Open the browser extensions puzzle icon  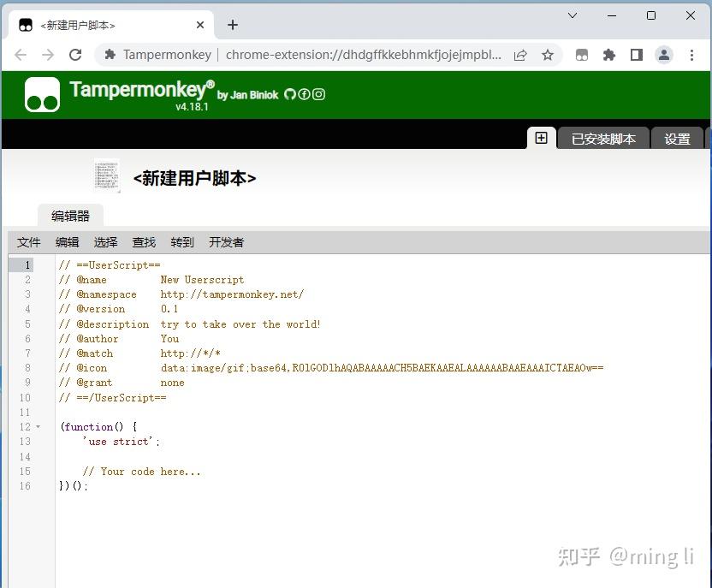[x=609, y=54]
